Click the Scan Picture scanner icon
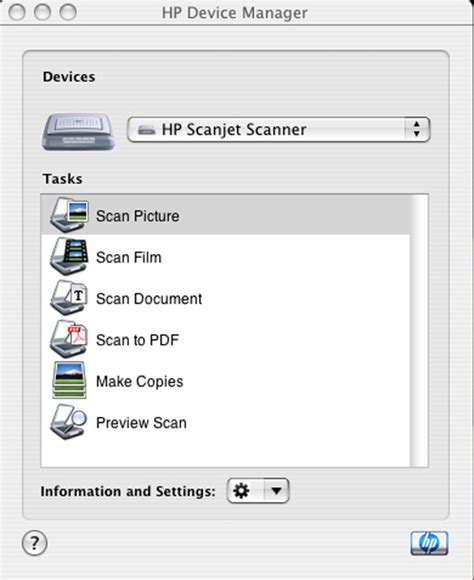 [x=69, y=215]
